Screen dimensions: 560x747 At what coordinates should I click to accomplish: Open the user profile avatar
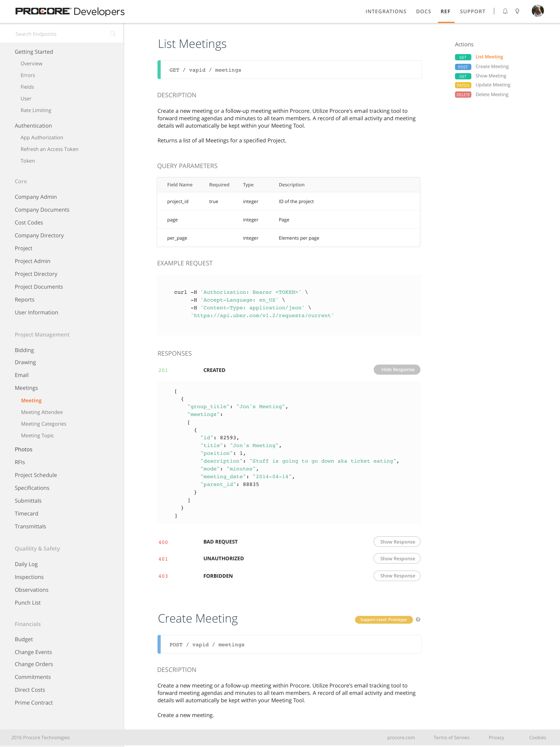coord(537,11)
